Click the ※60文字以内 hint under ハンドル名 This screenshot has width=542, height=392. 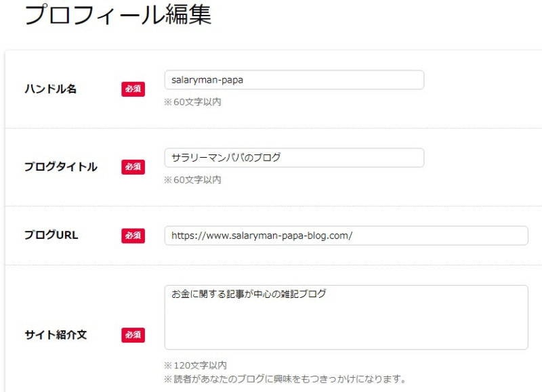tap(192, 102)
